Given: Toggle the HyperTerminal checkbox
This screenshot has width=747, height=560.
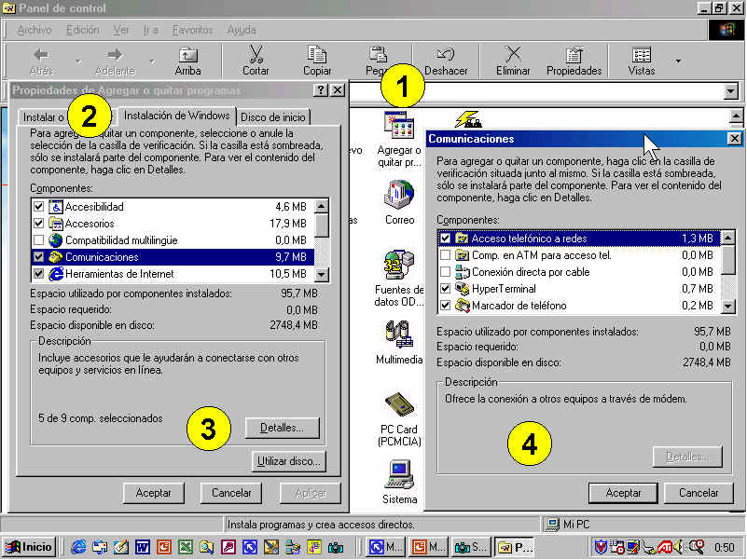Looking at the screenshot, I should pyautogui.click(x=445, y=289).
